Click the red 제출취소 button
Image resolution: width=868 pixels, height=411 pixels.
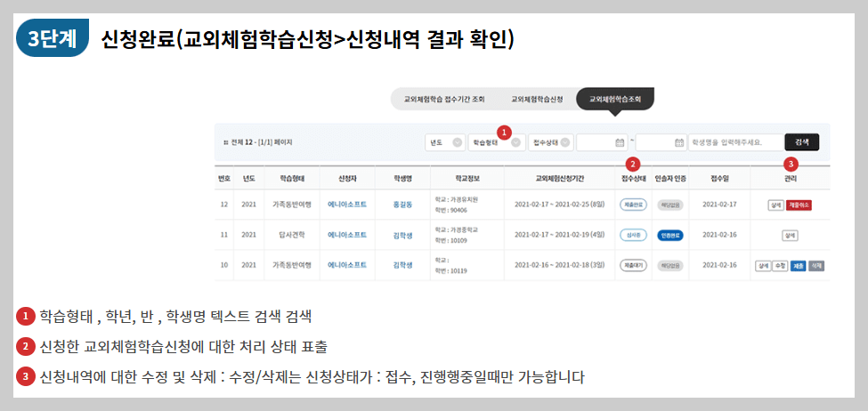[x=799, y=205]
